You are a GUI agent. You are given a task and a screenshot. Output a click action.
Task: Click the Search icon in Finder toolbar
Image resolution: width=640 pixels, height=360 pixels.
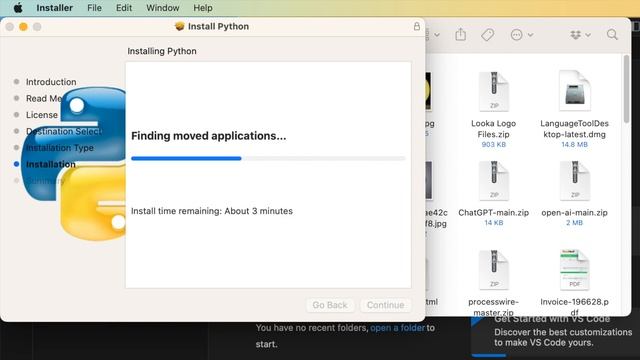pyautogui.click(x=612, y=35)
